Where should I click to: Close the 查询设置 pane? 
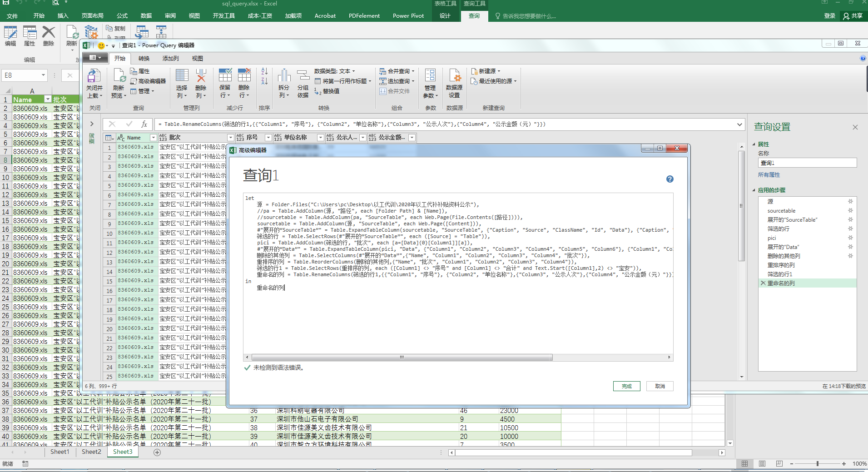point(855,127)
